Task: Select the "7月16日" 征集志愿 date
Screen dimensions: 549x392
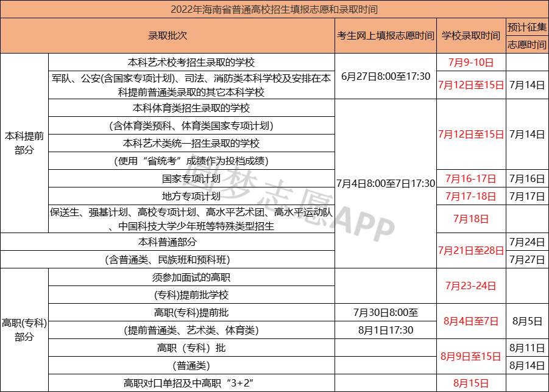Action: coord(527,179)
